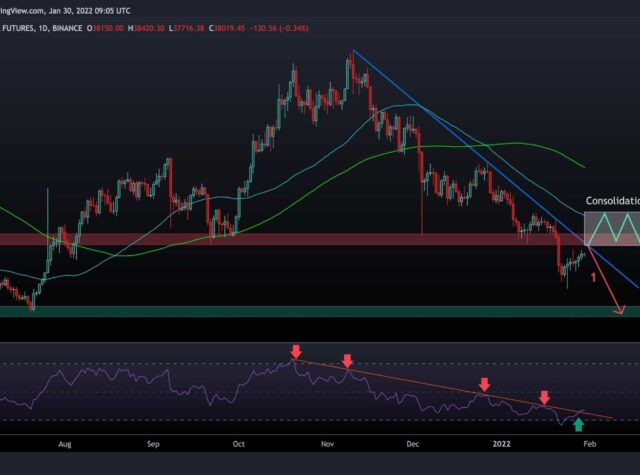Viewport: 640px width, 475px height.
Task: Click the Consolidation text label
Action: click(612, 200)
